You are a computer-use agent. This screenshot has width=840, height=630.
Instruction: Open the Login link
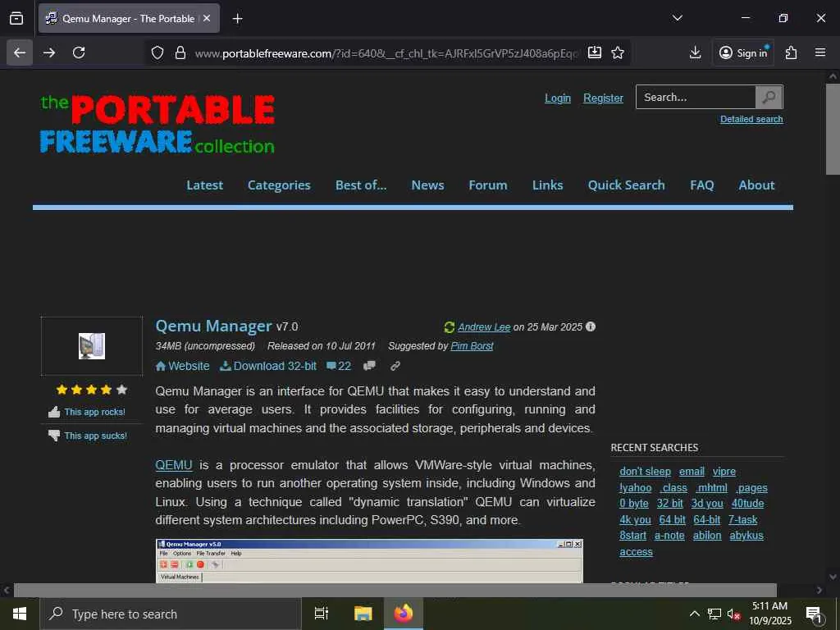(558, 98)
